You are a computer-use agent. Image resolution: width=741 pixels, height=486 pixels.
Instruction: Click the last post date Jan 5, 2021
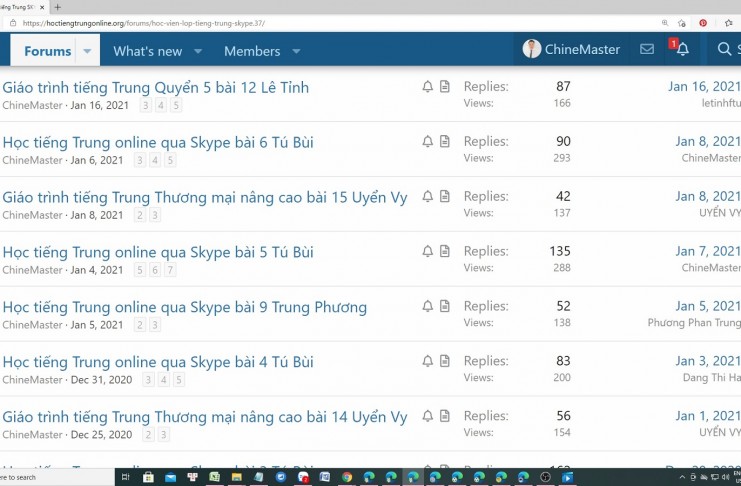pyautogui.click(x=708, y=306)
